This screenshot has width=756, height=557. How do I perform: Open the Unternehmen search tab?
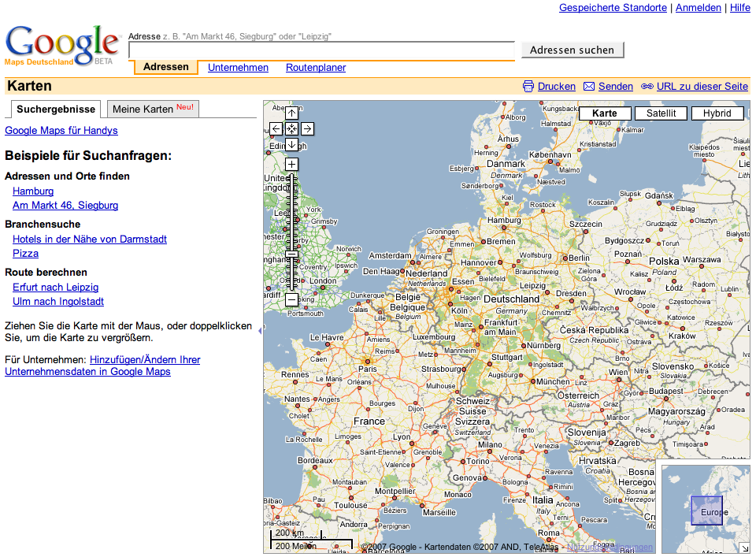238,68
